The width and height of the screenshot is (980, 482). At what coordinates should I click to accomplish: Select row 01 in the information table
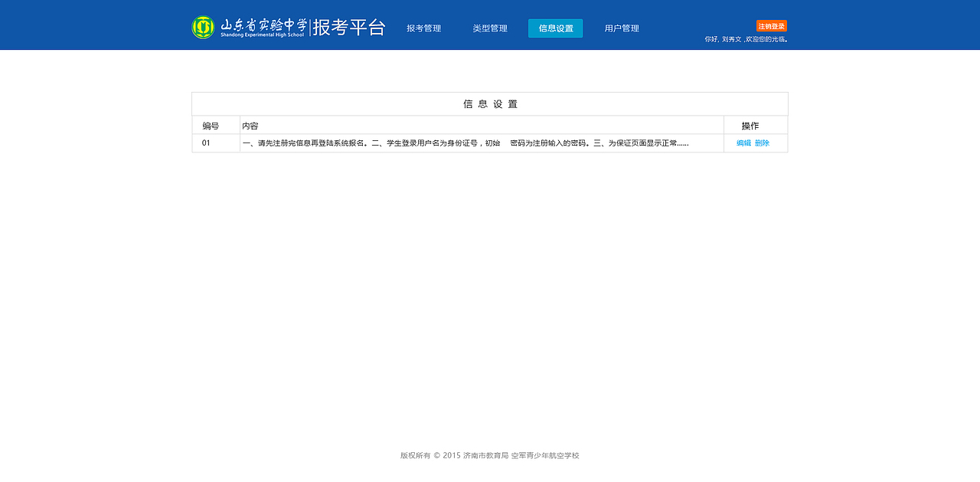[490, 143]
